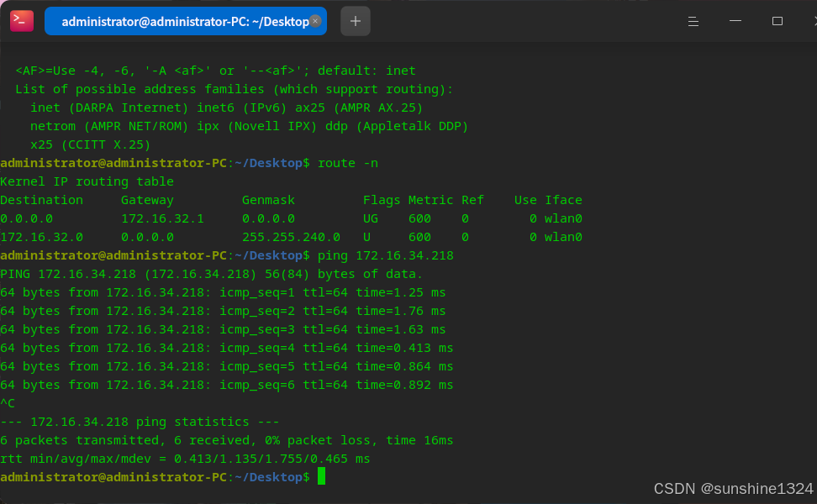817x504 pixels.
Task: Click the 'Flags' column header
Action: [382, 201]
